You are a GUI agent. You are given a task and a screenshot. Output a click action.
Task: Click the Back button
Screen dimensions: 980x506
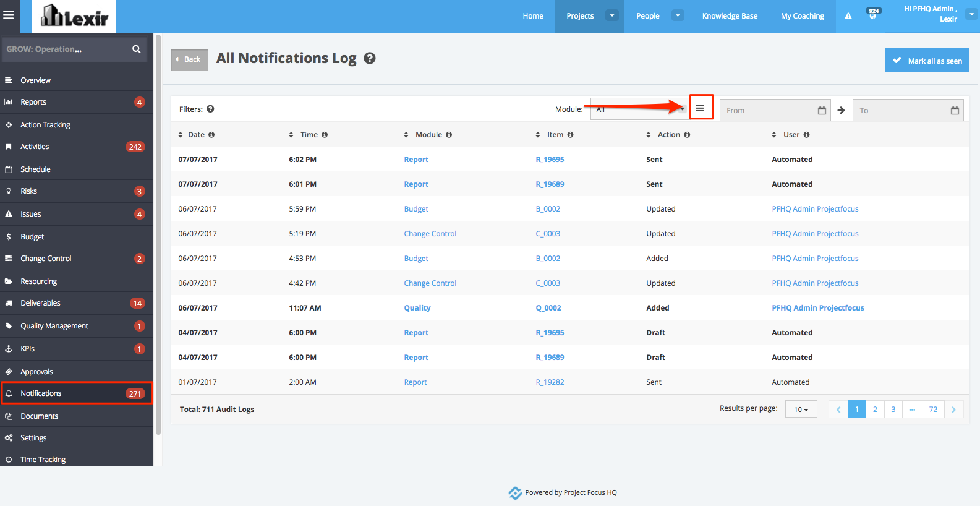[x=190, y=59]
